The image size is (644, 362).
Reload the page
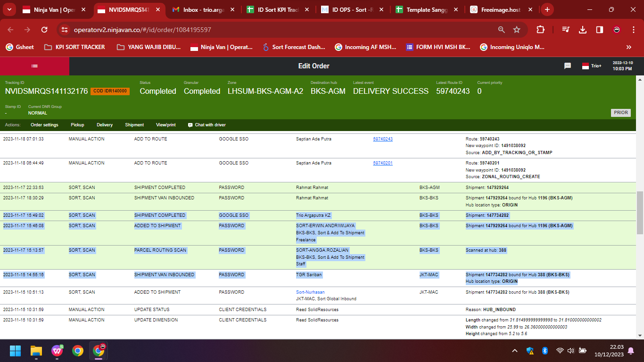[x=44, y=30]
